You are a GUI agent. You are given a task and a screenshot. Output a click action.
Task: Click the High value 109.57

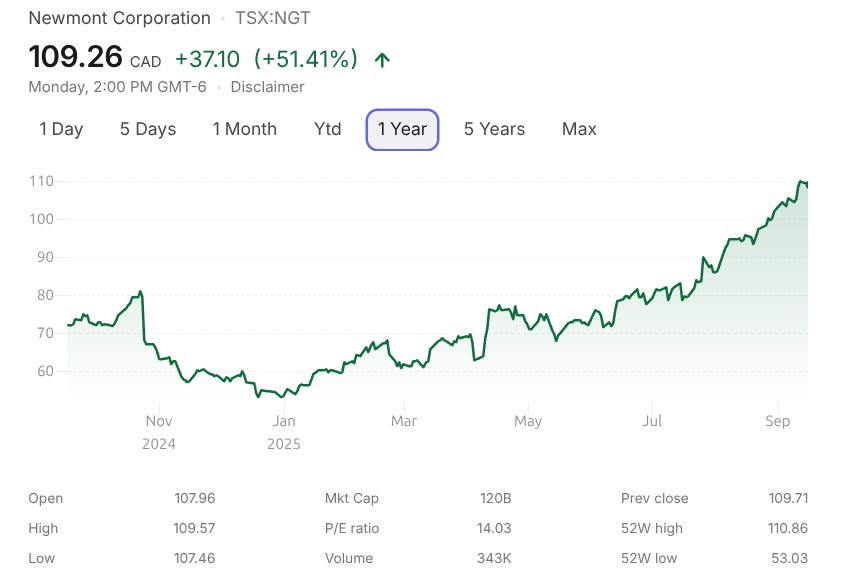point(194,528)
